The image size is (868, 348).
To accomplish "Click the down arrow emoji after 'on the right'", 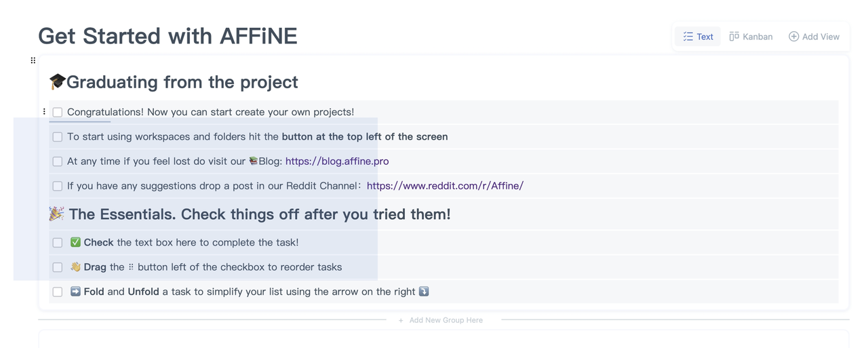I will click(x=424, y=291).
